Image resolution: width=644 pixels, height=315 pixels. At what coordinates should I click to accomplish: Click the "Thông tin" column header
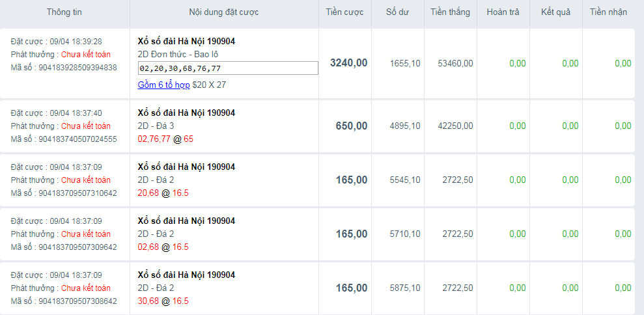point(64,12)
